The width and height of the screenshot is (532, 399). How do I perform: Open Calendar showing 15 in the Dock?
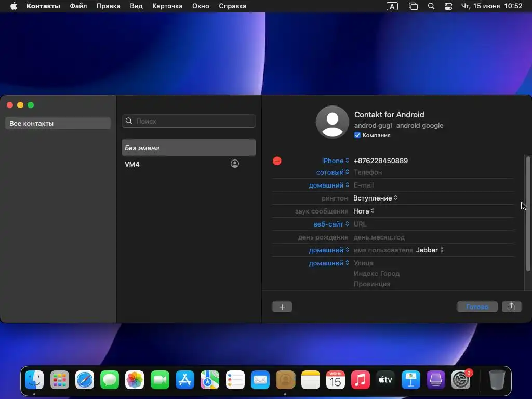click(x=336, y=380)
